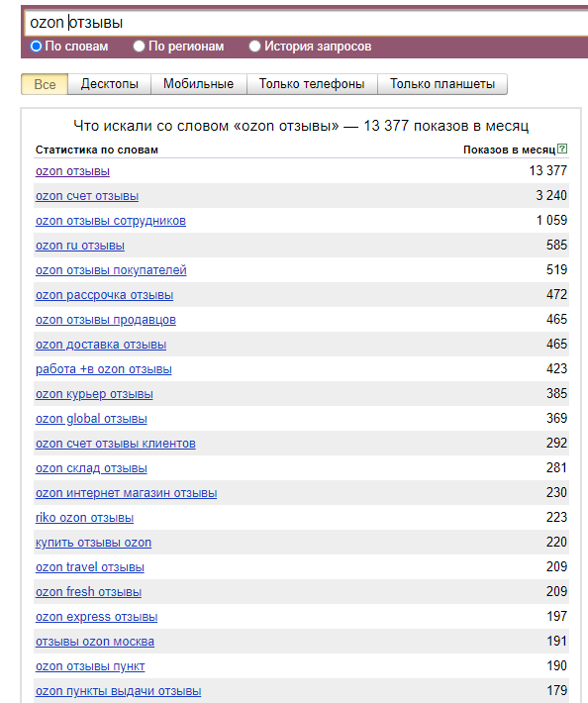Follow the ozon express отзывы link

click(x=97, y=617)
